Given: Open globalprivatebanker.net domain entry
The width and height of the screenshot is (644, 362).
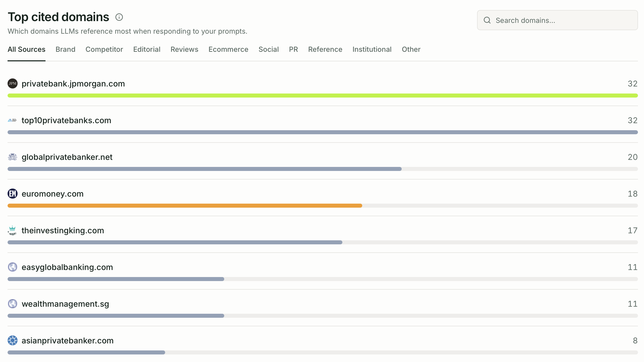Looking at the screenshot, I should click(67, 157).
